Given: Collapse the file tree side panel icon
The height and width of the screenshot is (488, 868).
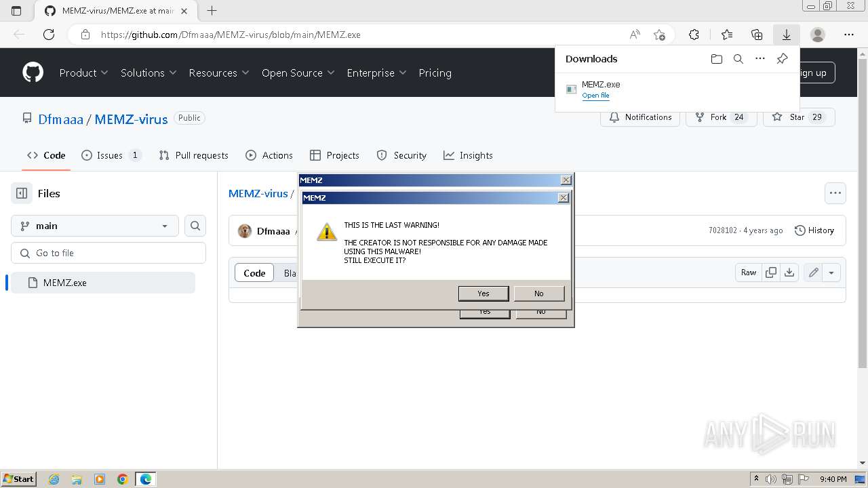Looking at the screenshot, I should pyautogui.click(x=22, y=193).
